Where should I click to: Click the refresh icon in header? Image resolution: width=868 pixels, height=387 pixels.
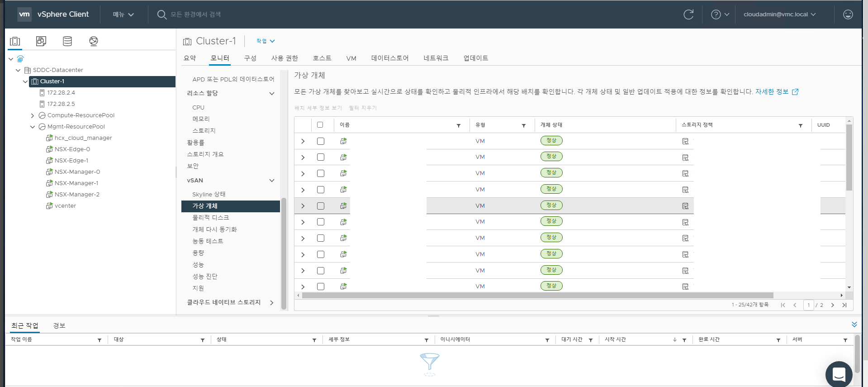click(x=688, y=14)
